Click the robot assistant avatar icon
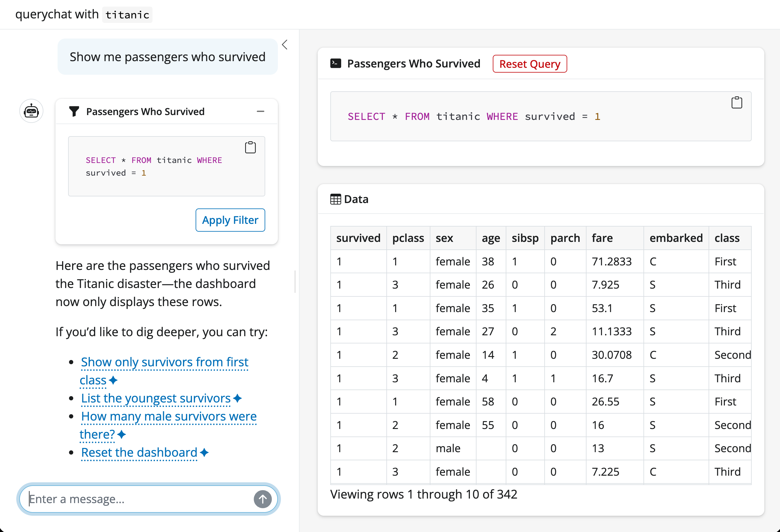 (x=31, y=111)
